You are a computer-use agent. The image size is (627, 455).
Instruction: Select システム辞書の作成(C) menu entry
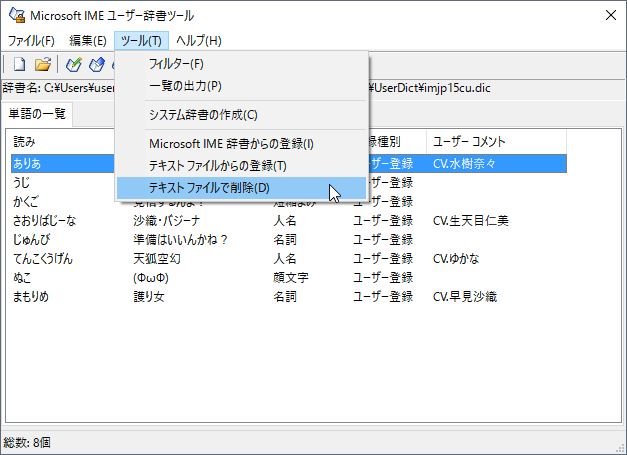[242, 115]
